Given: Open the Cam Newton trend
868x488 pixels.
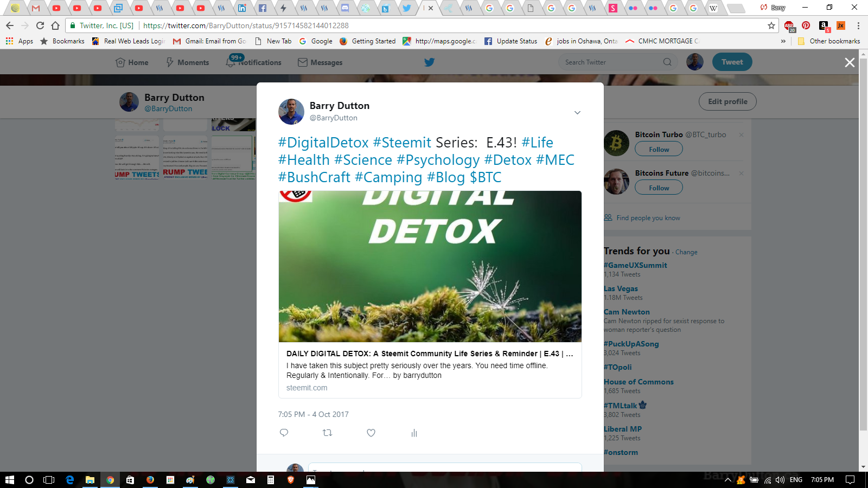Looking at the screenshot, I should (x=627, y=312).
